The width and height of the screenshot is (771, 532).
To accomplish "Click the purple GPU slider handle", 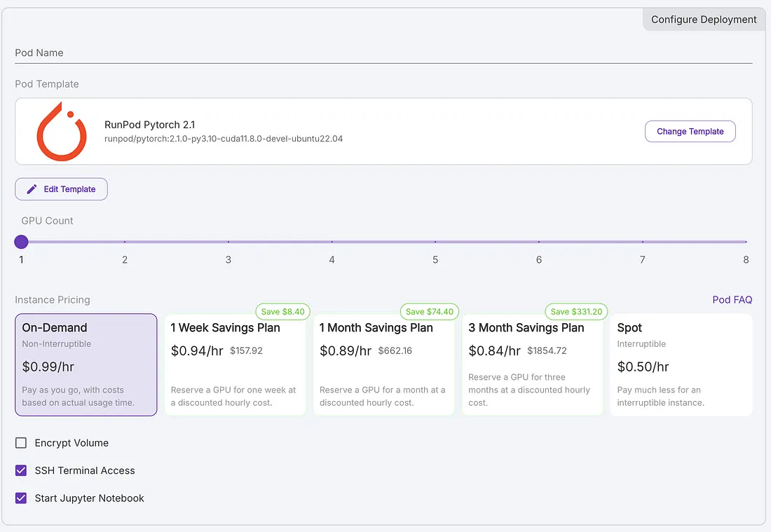I will (x=21, y=242).
